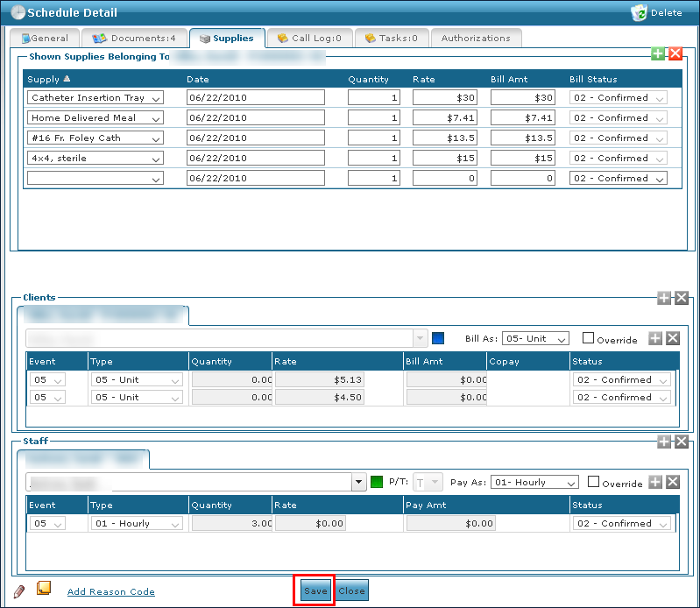Open the Authorizations tab
The width and height of the screenshot is (700, 608).
point(476,39)
